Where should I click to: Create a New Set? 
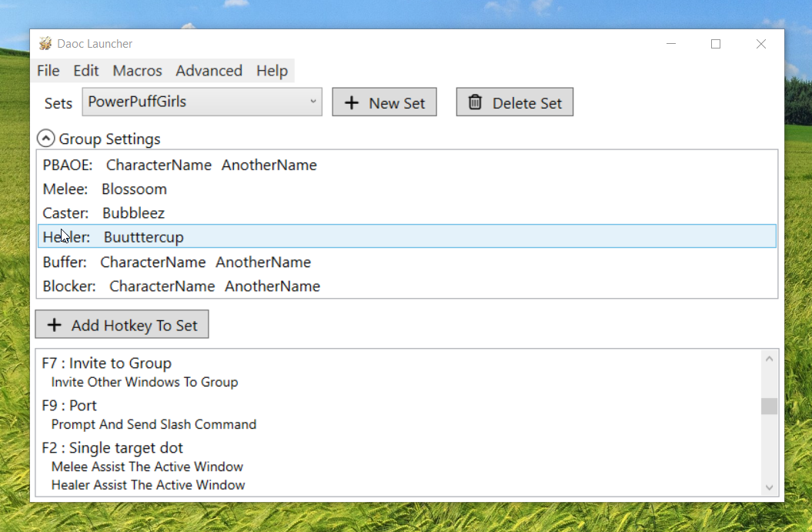[384, 102]
